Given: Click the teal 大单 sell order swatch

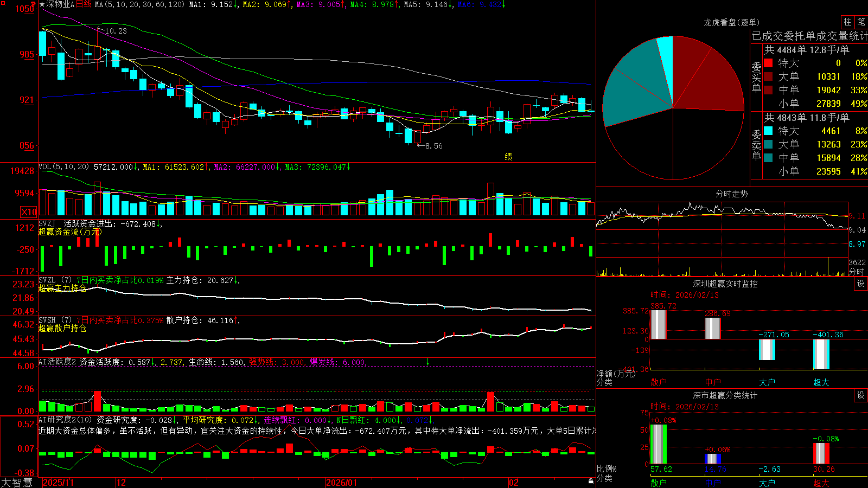Looking at the screenshot, I should click(768, 144).
